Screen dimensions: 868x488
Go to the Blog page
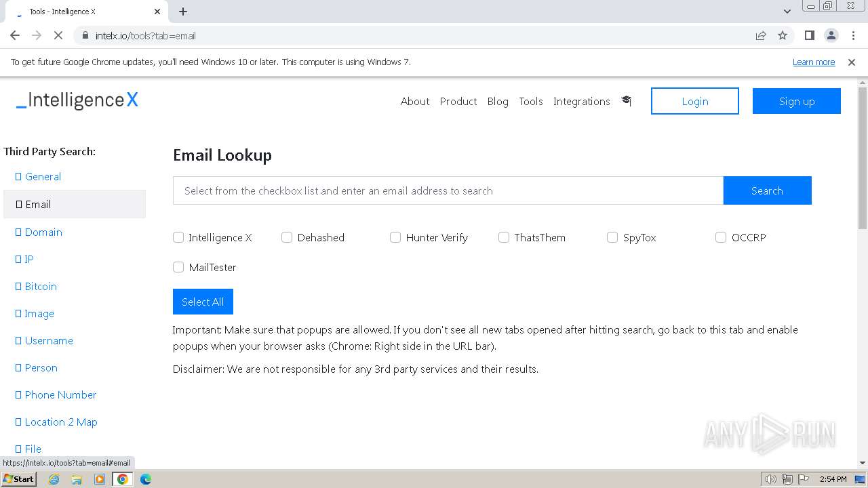pyautogui.click(x=498, y=101)
